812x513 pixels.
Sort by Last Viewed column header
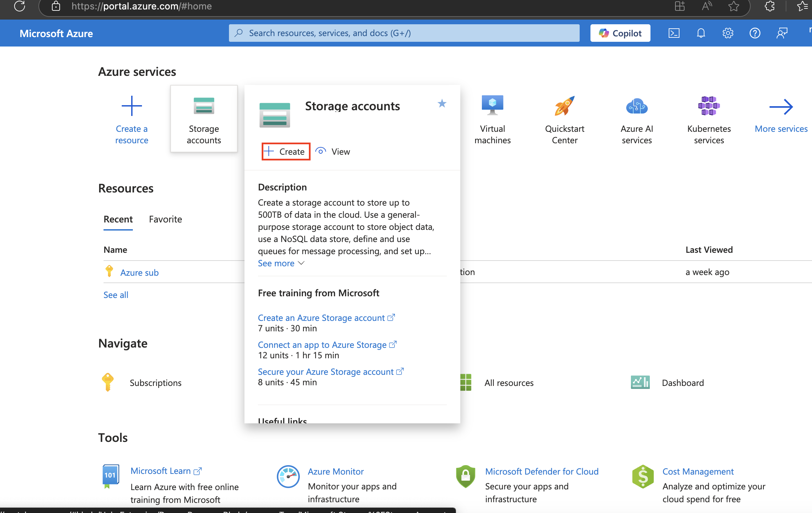pos(709,250)
